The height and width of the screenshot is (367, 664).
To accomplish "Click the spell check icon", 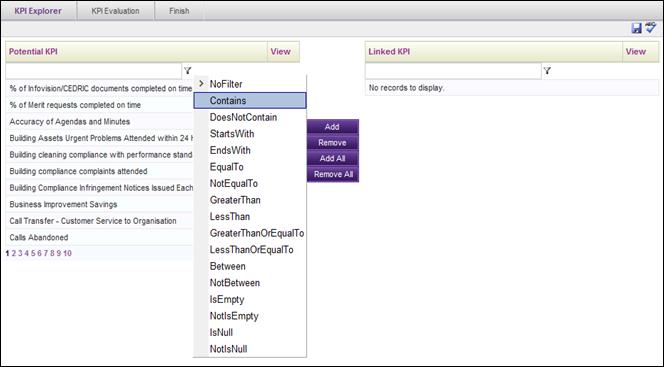I will click(x=651, y=28).
